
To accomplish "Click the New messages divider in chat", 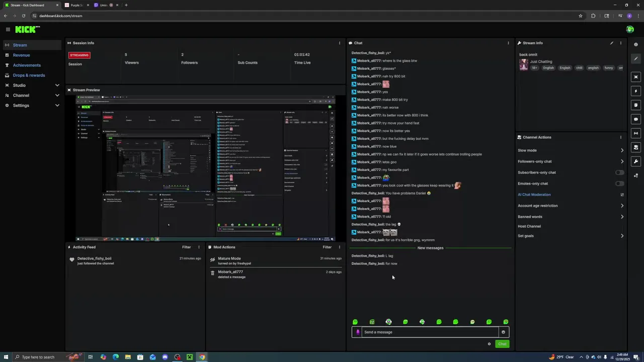I will pyautogui.click(x=430, y=248).
